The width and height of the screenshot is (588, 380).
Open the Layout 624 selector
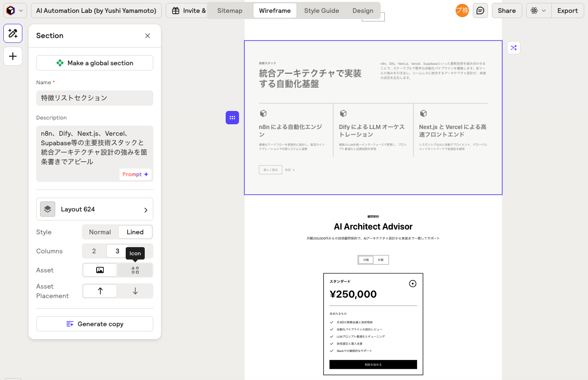point(95,209)
